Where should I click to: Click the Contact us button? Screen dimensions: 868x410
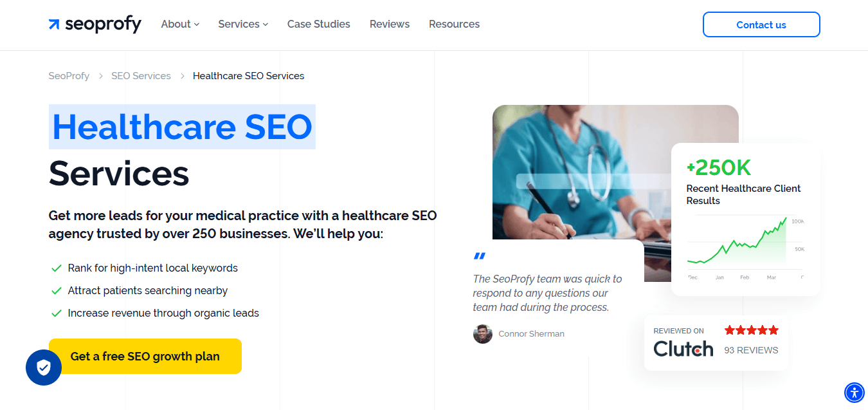point(761,24)
